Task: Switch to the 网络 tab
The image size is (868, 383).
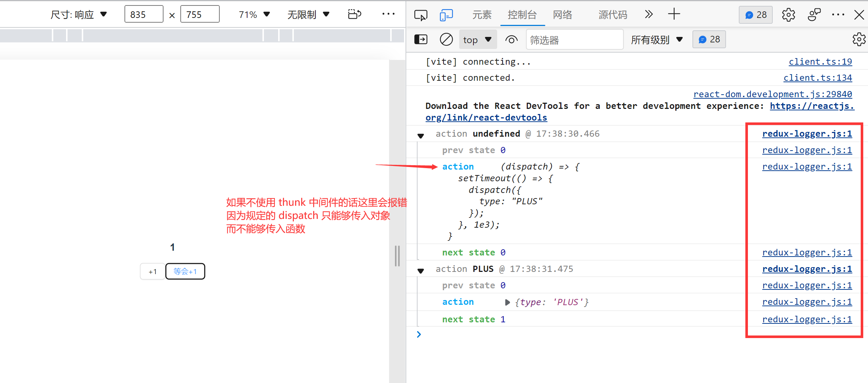Action: (562, 15)
